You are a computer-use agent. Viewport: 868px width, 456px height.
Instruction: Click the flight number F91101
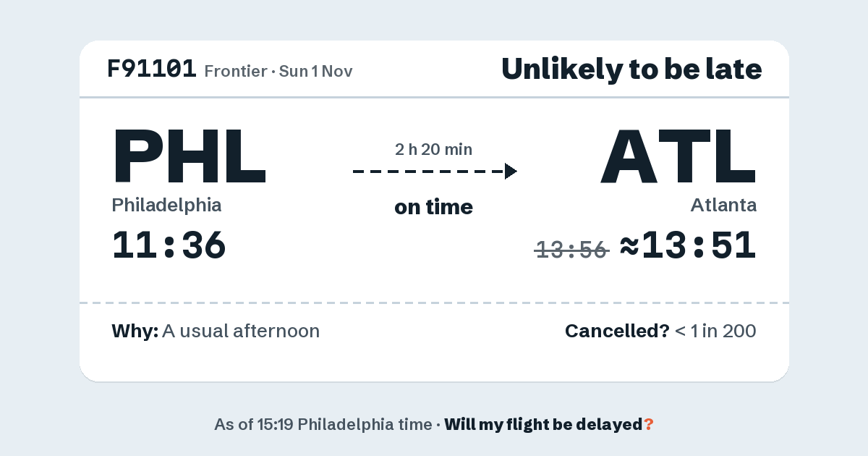[x=152, y=69]
